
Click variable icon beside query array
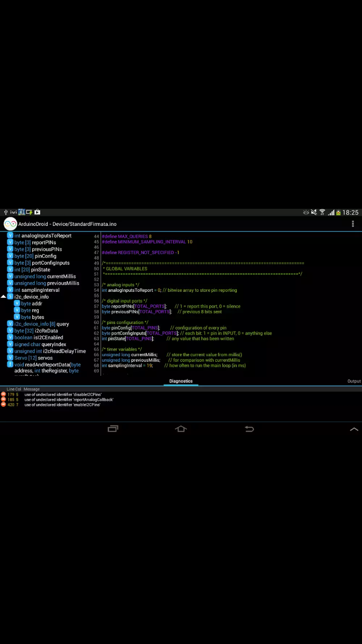pos(10,324)
